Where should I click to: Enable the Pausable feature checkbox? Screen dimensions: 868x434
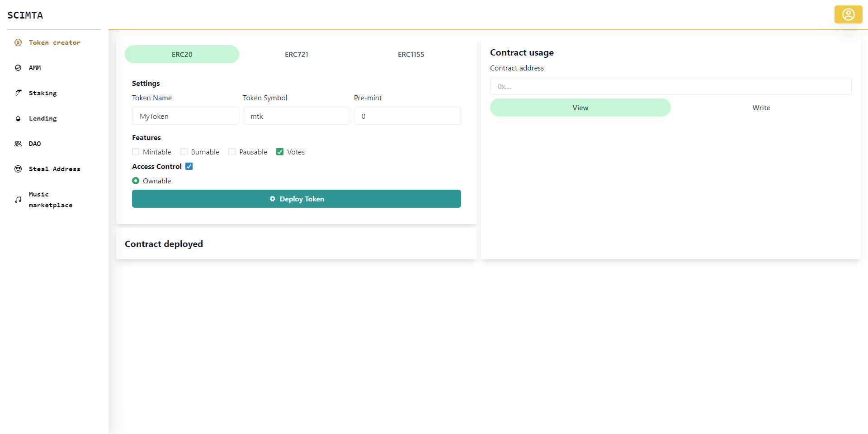[232, 152]
